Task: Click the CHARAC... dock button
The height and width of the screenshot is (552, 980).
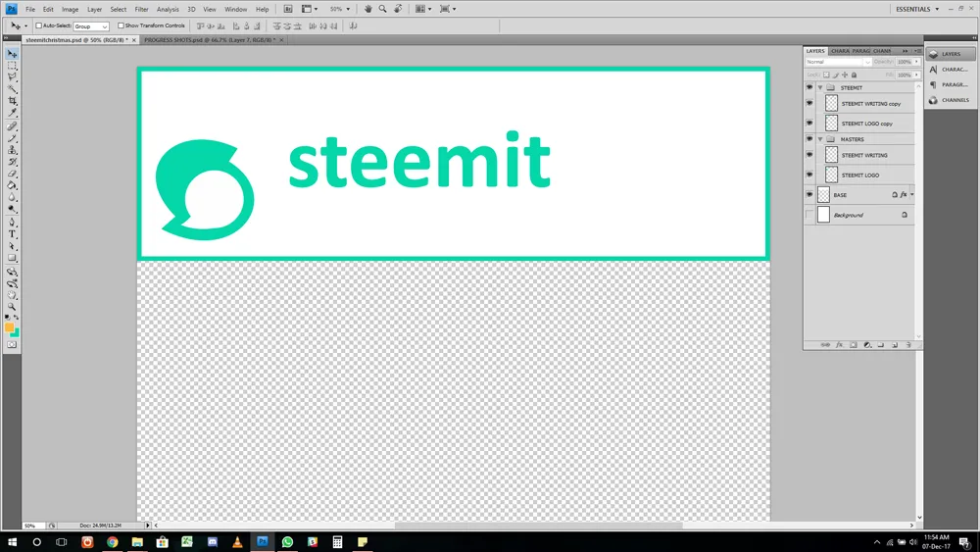Action: point(950,70)
